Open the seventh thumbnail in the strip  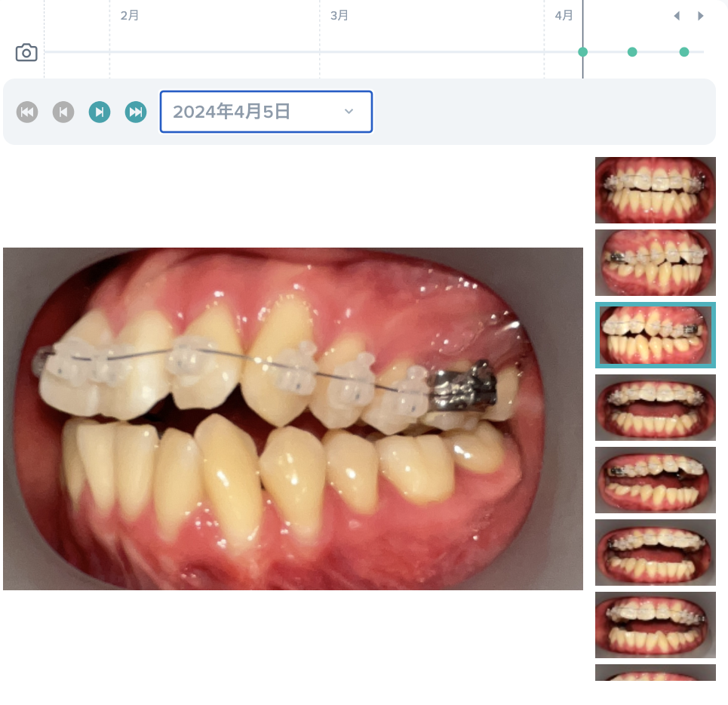click(x=655, y=625)
